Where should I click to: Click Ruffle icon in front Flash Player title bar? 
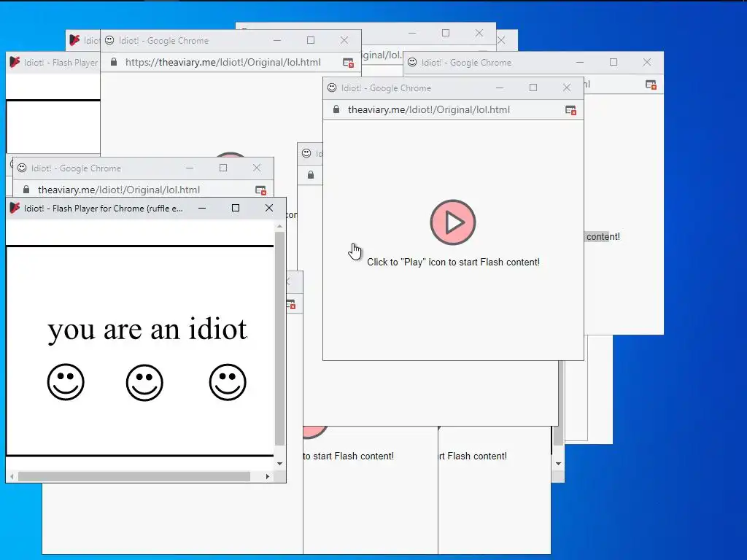(15, 208)
